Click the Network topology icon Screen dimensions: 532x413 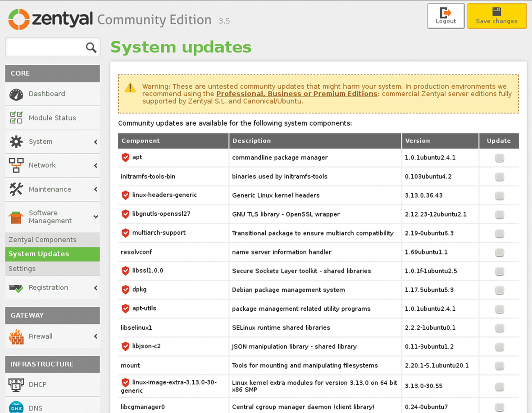pos(16,165)
